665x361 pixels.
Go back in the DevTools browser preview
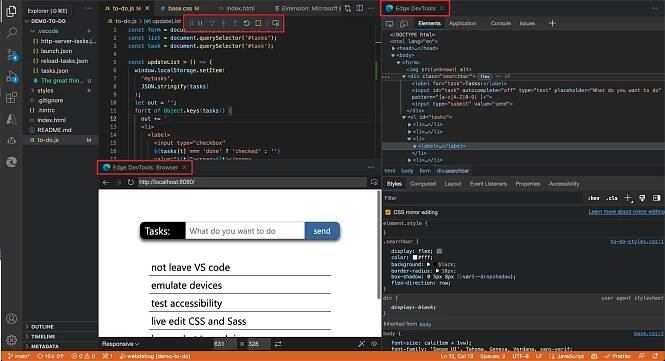[x=106, y=182]
